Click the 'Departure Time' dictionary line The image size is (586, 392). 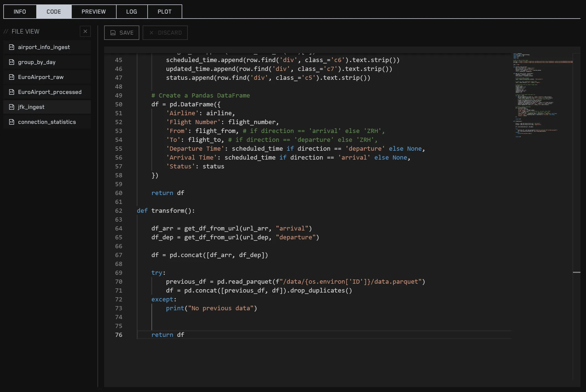tap(295, 148)
